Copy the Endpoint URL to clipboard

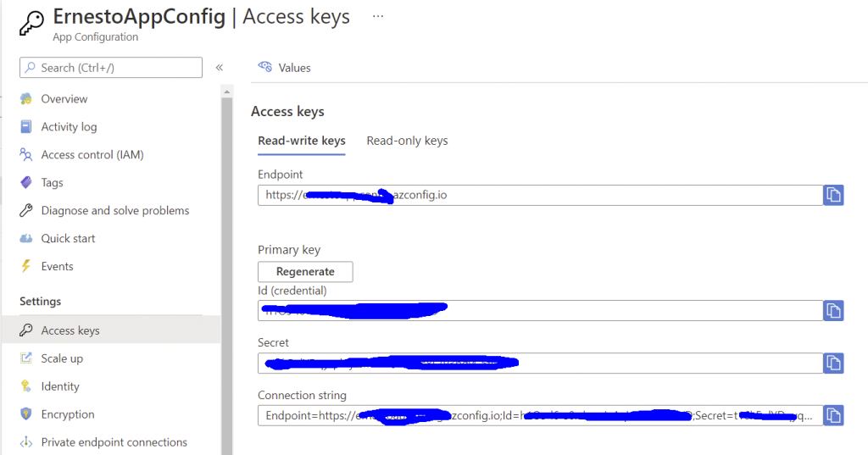click(833, 196)
